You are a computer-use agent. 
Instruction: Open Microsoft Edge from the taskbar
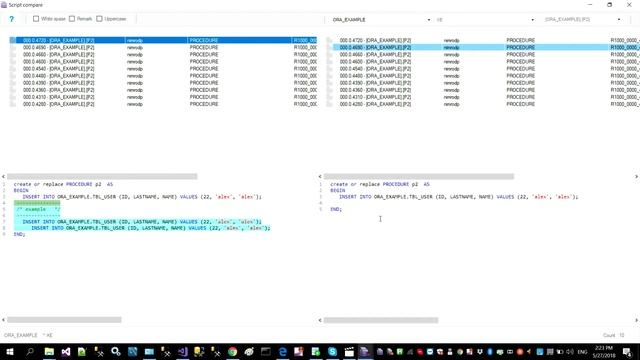282,351
